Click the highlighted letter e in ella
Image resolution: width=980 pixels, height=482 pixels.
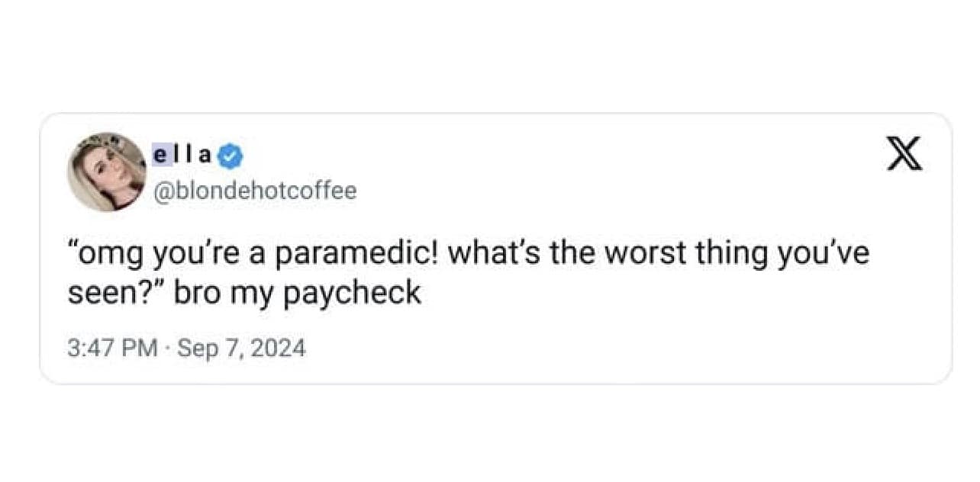160,156
